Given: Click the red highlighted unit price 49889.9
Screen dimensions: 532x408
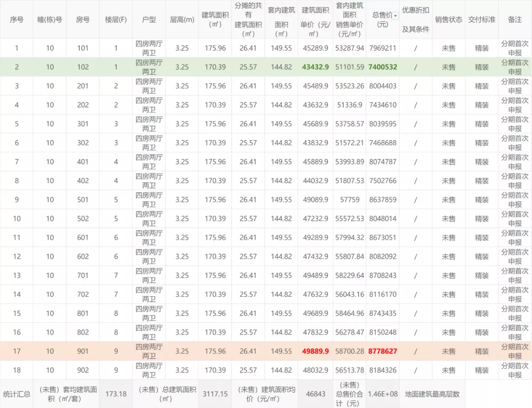Looking at the screenshot, I should pyautogui.click(x=315, y=351).
